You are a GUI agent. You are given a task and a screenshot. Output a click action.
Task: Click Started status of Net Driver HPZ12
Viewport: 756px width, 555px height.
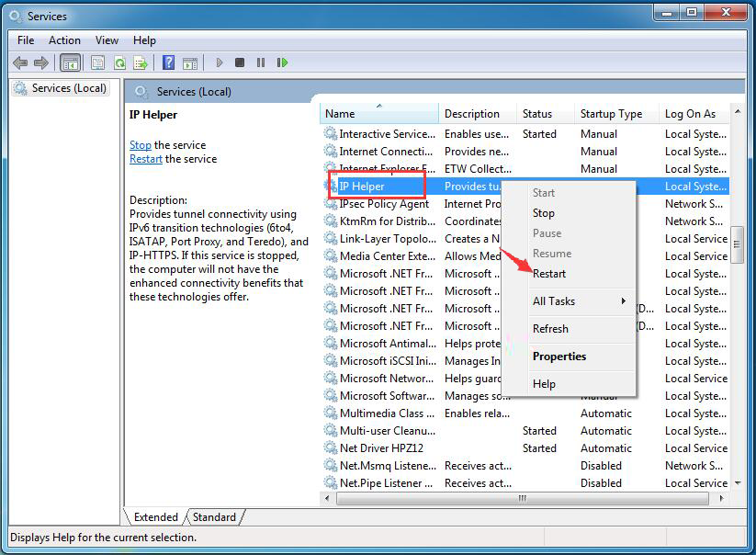(x=539, y=448)
